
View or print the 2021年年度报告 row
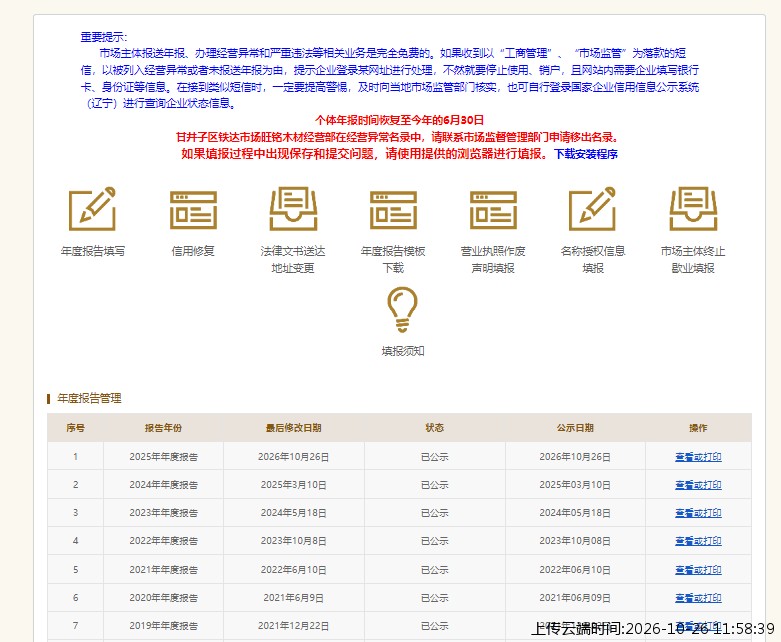[698, 569]
